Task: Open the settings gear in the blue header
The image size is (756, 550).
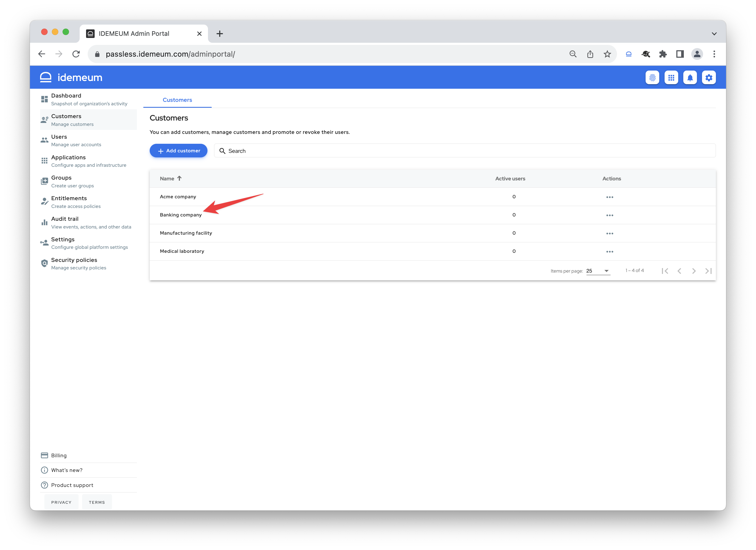Action: [x=709, y=78]
